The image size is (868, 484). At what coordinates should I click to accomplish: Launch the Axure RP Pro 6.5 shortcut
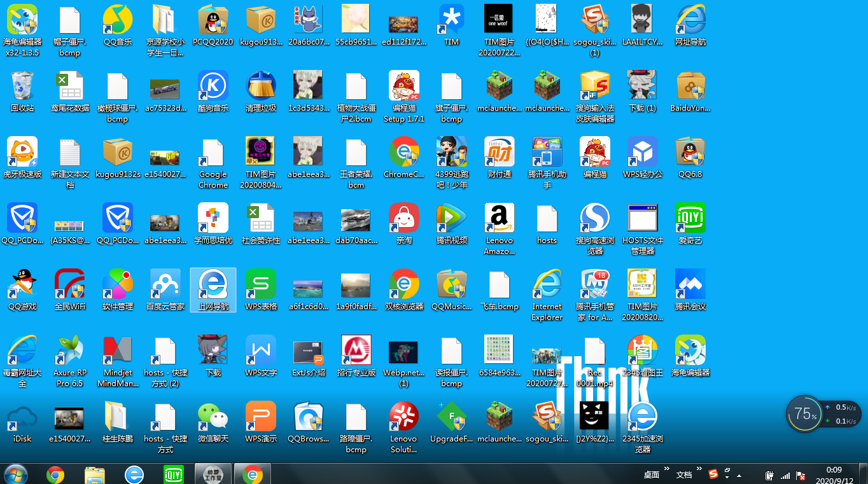[70, 361]
